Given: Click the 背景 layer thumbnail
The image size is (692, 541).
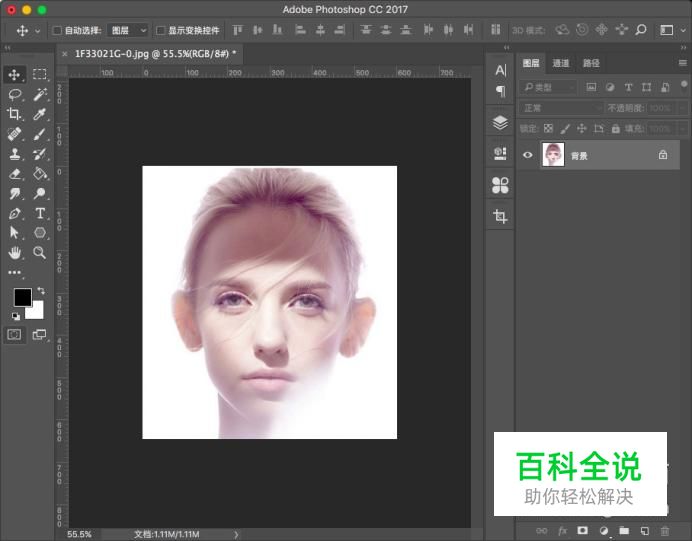Looking at the screenshot, I should pyautogui.click(x=553, y=155).
